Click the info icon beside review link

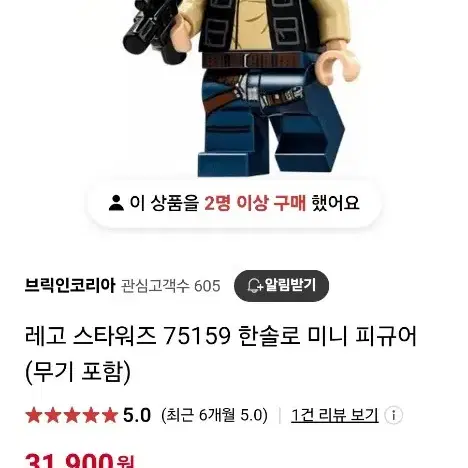click(393, 415)
